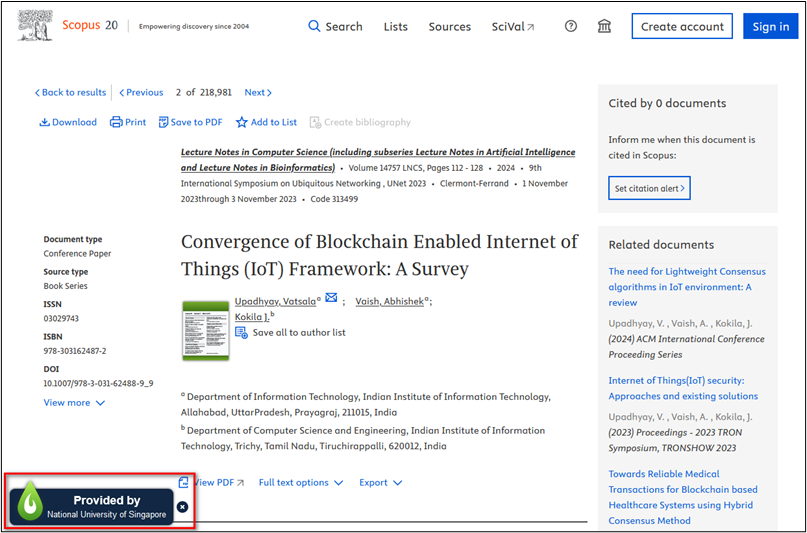Screen dimensions: 807x533
Task: Open the Search menu item
Action: [x=335, y=26]
